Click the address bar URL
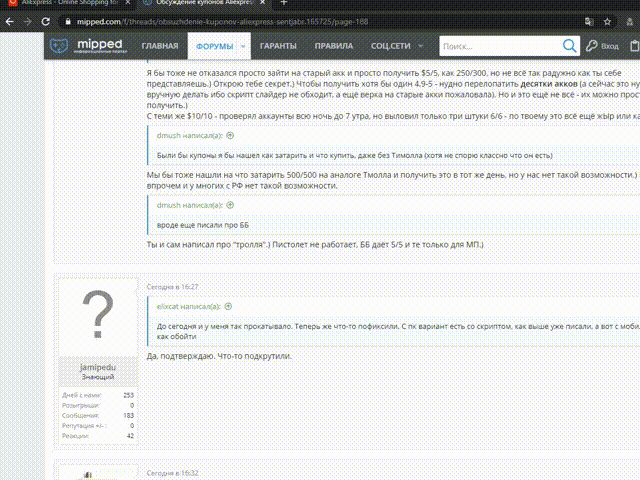This screenshot has height=480, width=640. pyautogui.click(x=222, y=22)
